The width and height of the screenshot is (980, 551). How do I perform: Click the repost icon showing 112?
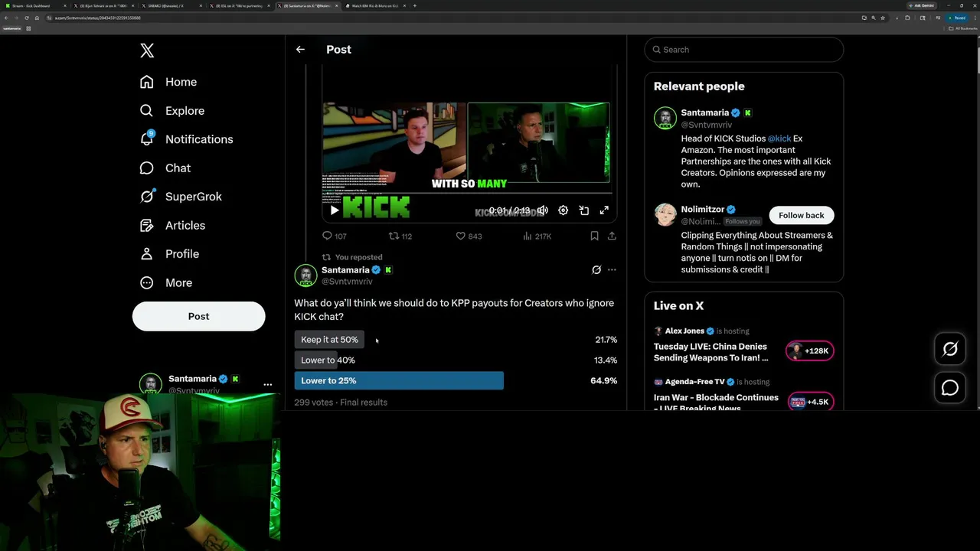point(400,236)
